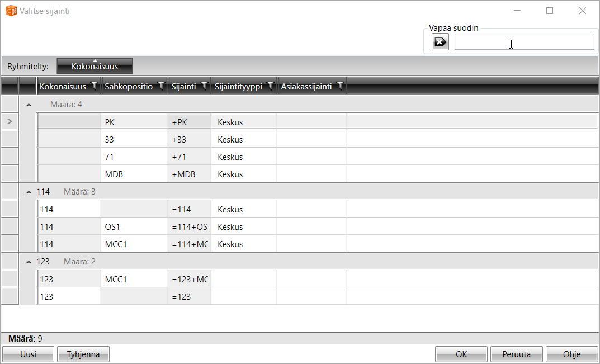
Task: Confirm selection with the OK button
Action: pyautogui.click(x=461, y=354)
